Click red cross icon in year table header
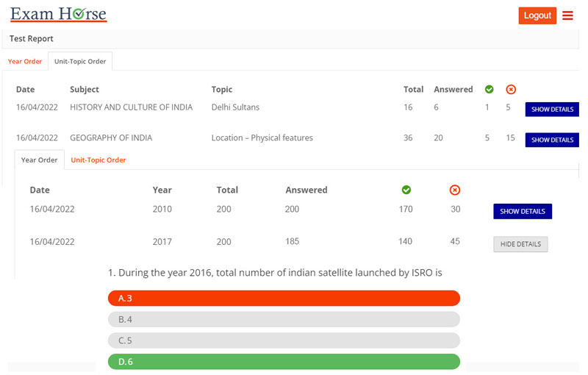Image resolution: width=588 pixels, height=375 pixels. click(454, 190)
